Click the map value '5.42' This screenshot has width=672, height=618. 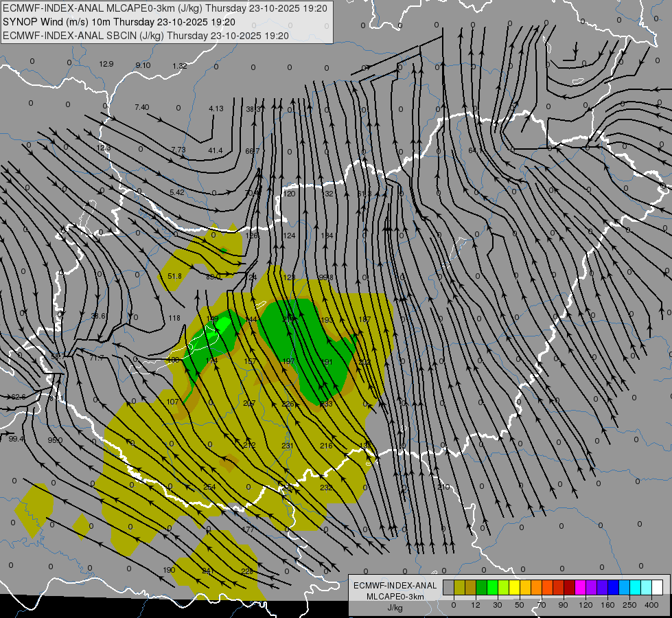pyautogui.click(x=177, y=192)
